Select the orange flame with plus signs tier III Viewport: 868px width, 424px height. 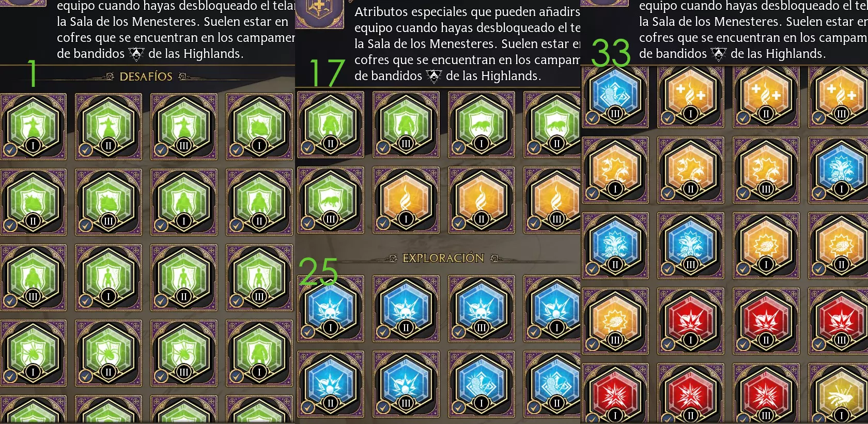(841, 95)
